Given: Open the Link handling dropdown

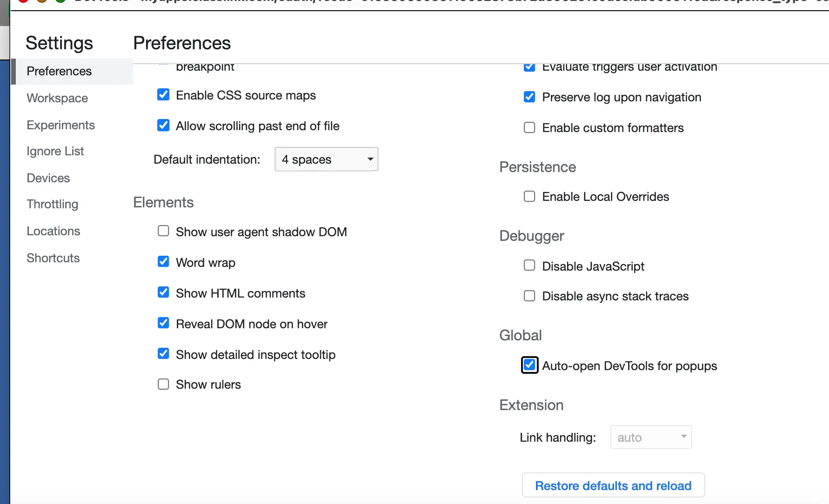Looking at the screenshot, I should point(651,438).
